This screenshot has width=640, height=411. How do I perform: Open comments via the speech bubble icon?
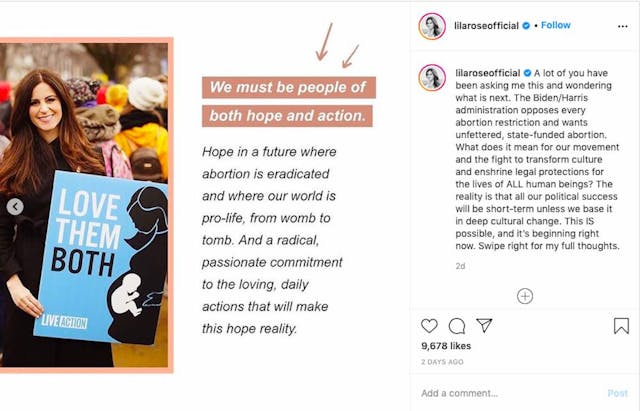pos(457,326)
